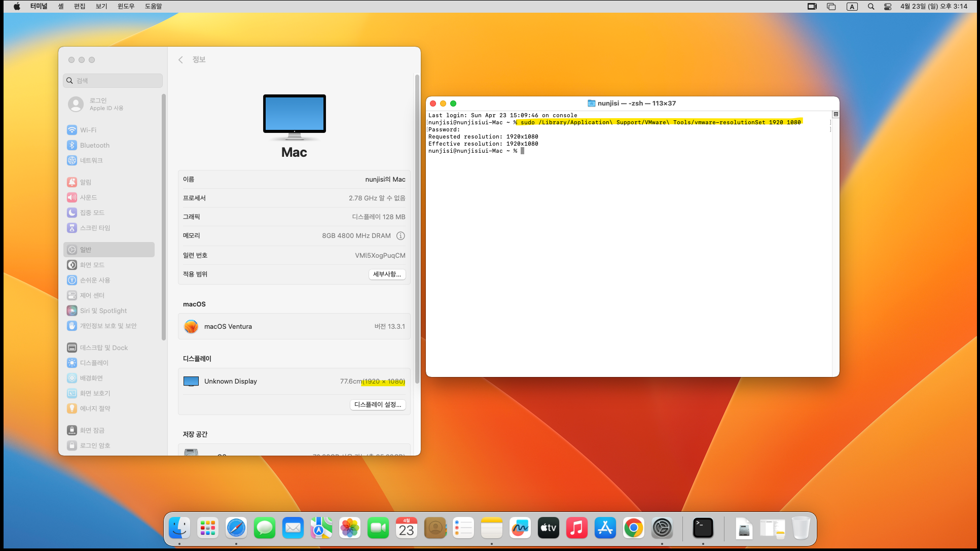This screenshot has height=551, width=980.
Task: Open System Settings icon in Dock
Action: coord(662,528)
